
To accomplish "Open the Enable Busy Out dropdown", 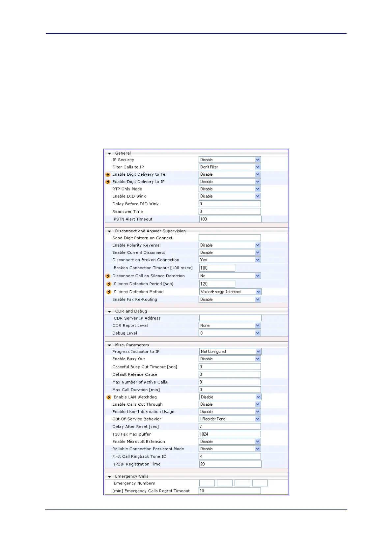I will click(x=230, y=359).
